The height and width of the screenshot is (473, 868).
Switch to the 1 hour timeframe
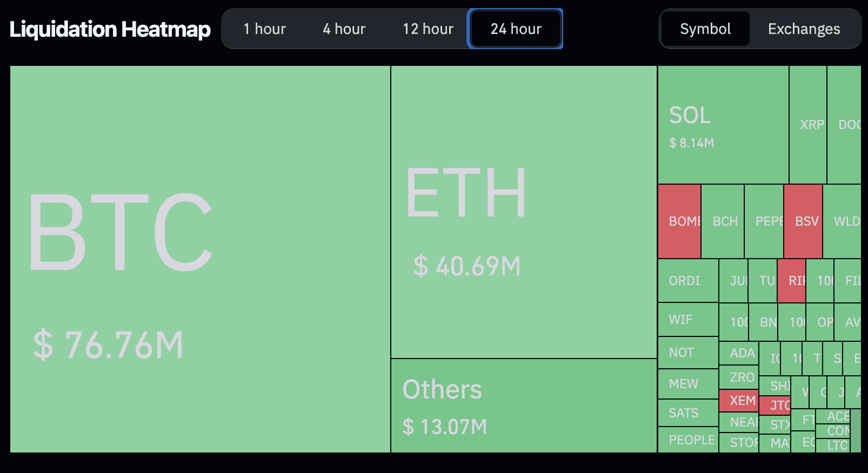click(264, 29)
